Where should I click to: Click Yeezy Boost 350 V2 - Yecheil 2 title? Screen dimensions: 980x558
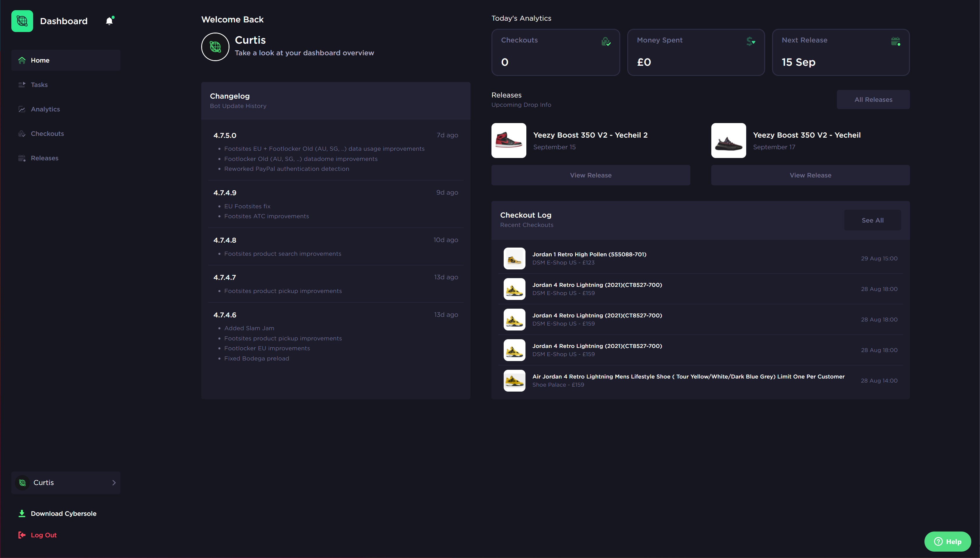(590, 135)
